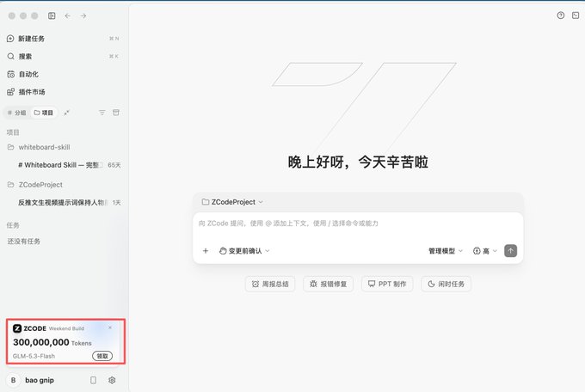Open the settings gear icon
This screenshot has width=585, height=392.
[112, 380]
